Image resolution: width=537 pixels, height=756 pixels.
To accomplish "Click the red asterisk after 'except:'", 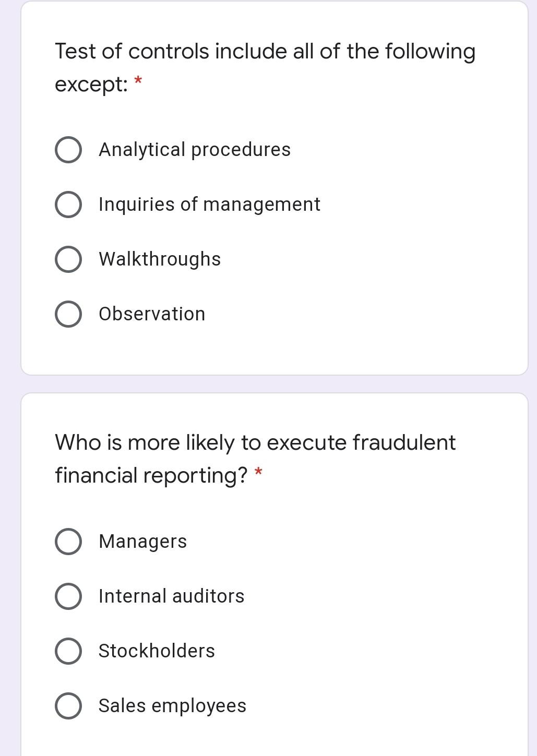I will [138, 81].
